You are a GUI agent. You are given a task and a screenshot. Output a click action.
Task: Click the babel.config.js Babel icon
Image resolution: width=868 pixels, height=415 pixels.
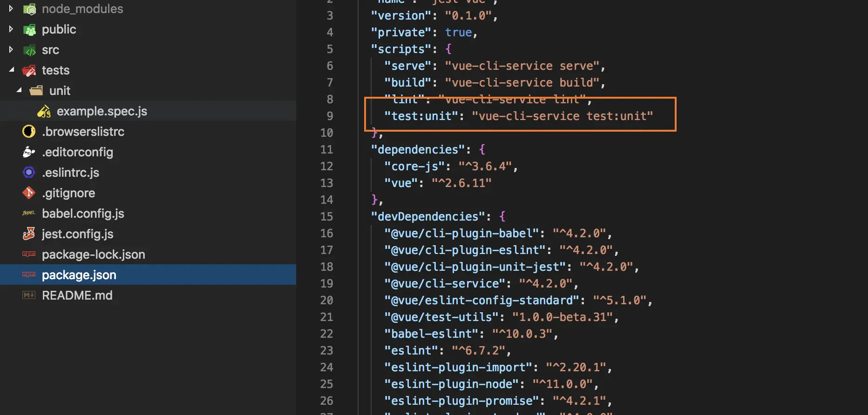coord(29,213)
